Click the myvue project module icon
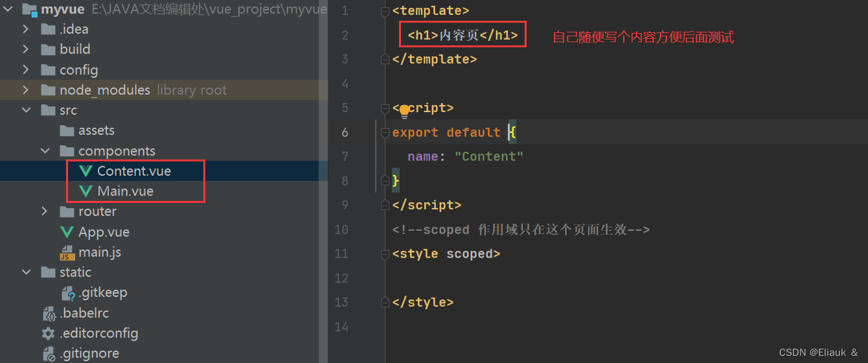 [29, 10]
